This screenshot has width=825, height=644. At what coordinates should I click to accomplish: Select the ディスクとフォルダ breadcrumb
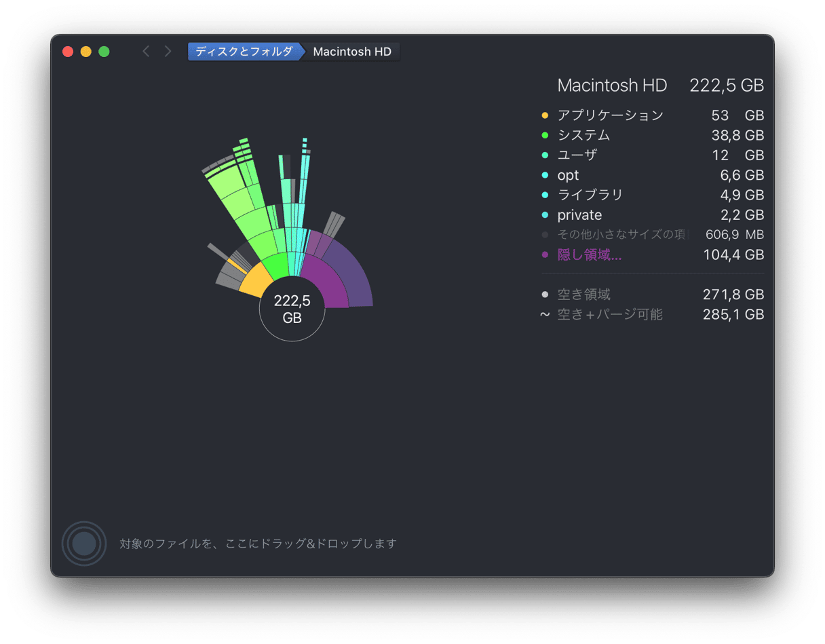pyautogui.click(x=244, y=52)
